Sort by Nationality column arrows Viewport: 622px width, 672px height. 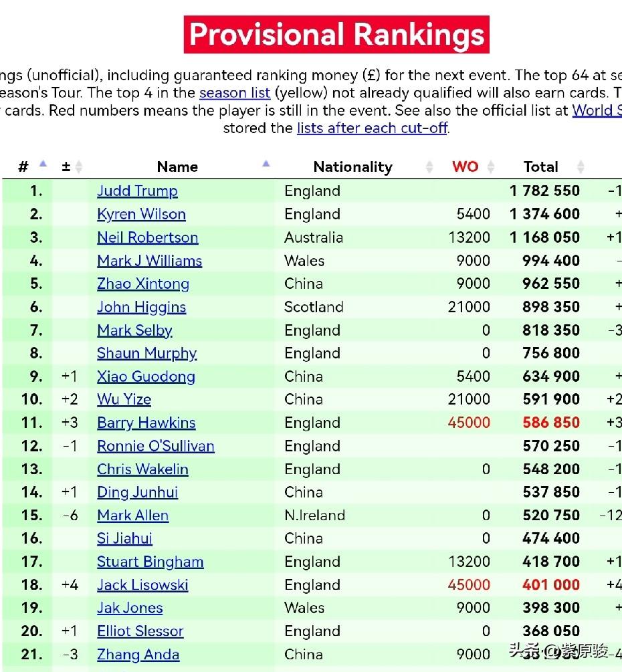coord(429,166)
